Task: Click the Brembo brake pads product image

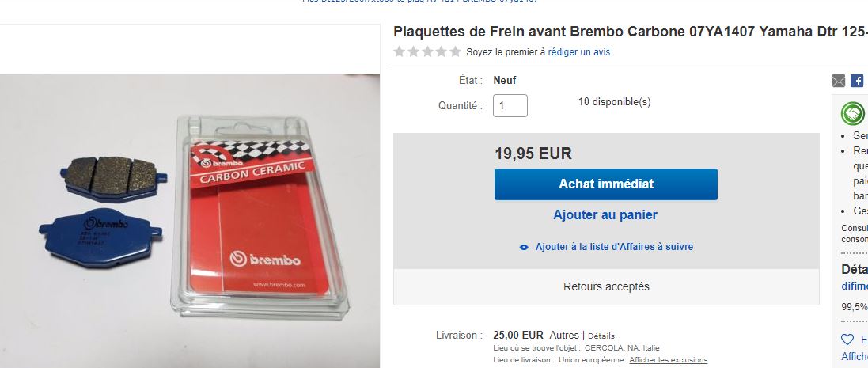Action: 190,222
